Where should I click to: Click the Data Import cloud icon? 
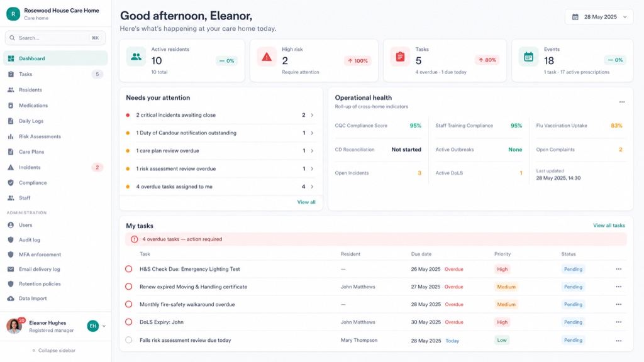(11, 299)
